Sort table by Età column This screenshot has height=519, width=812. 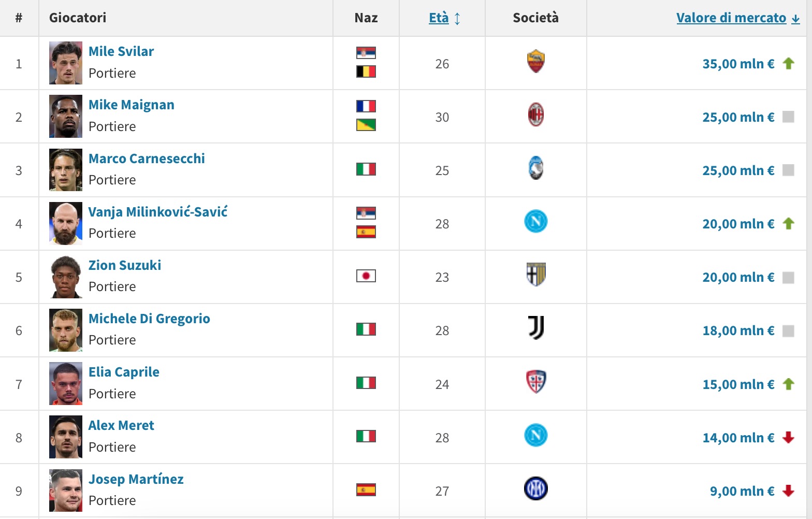click(439, 18)
